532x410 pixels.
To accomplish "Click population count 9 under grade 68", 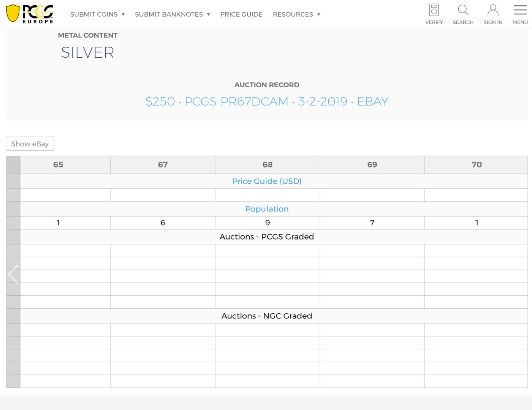I will coord(268,223).
